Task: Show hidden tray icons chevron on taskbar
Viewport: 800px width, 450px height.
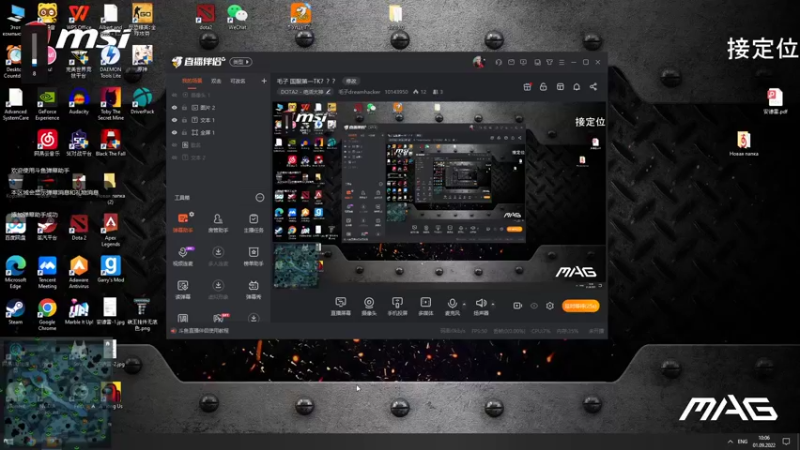Action: point(730,441)
